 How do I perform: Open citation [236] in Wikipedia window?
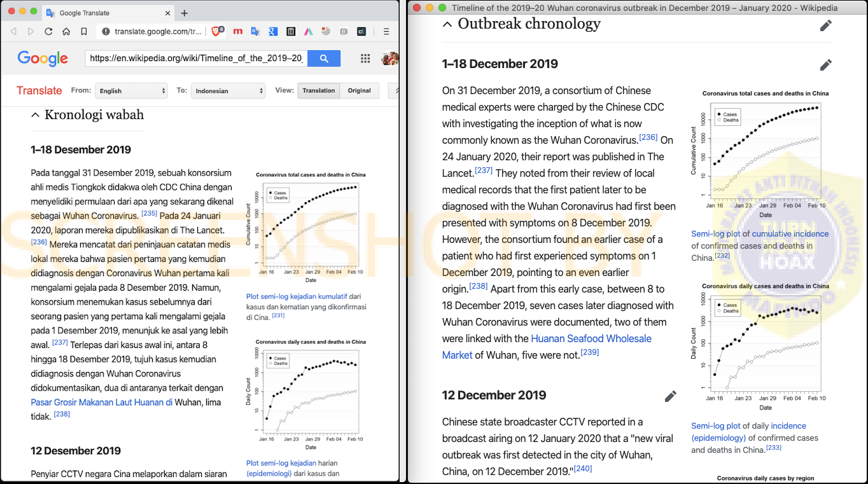pos(648,137)
